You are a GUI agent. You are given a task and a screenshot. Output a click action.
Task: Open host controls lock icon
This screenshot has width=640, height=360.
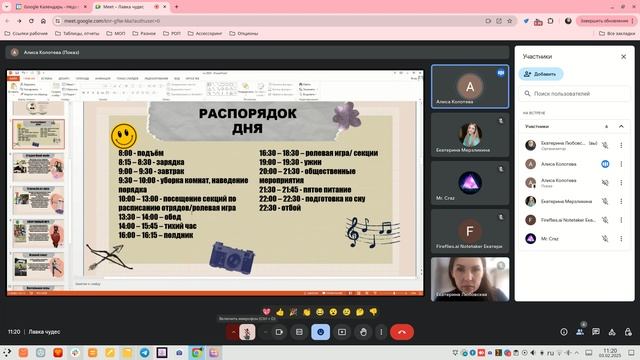628,332
